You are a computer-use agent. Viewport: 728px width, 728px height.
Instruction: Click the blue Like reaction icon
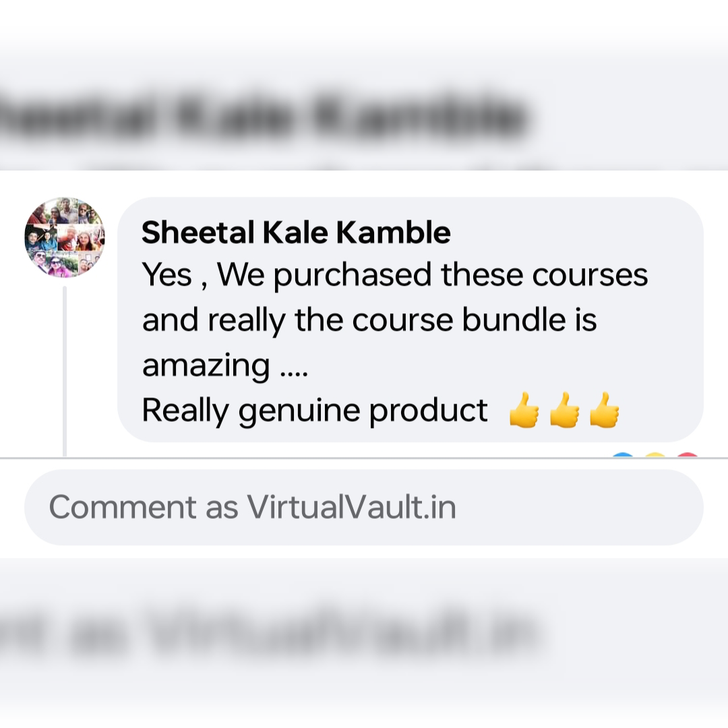tap(623, 454)
